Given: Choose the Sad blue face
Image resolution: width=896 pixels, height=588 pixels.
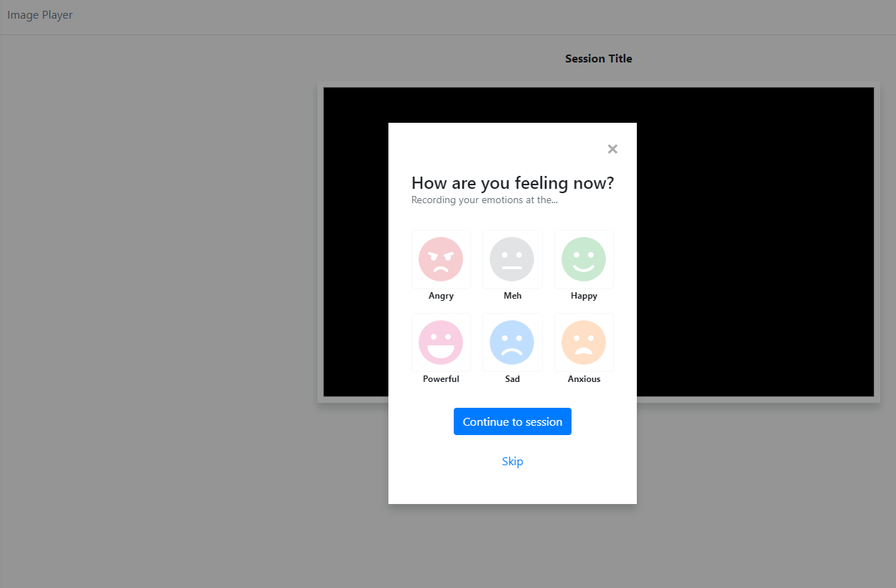Looking at the screenshot, I should coord(512,342).
